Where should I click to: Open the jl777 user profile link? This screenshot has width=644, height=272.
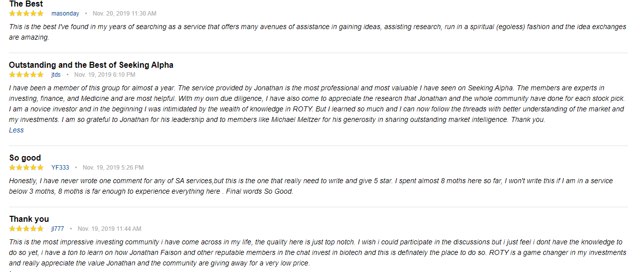pyautogui.click(x=58, y=229)
